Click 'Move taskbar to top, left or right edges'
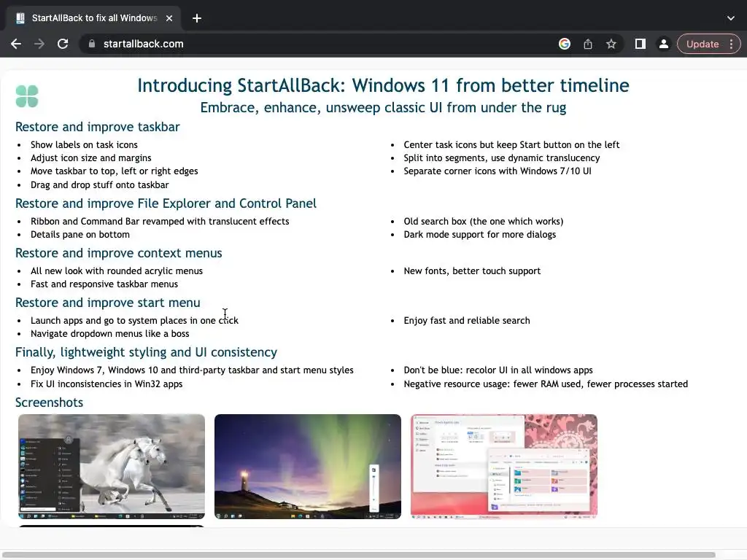 tap(115, 171)
